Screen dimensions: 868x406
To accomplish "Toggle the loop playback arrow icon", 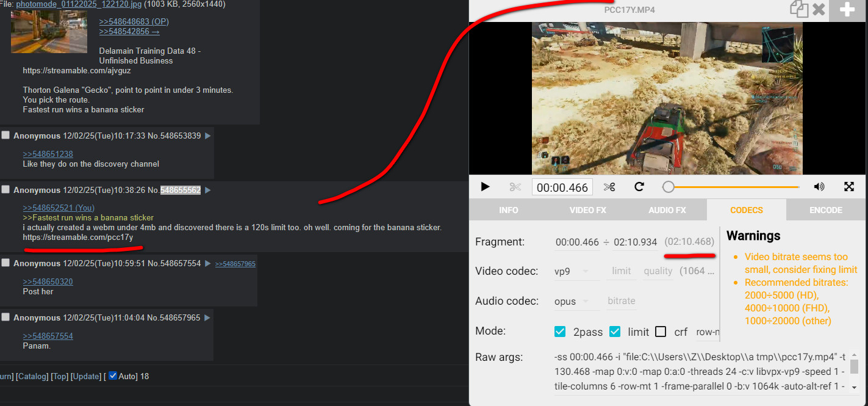I will 639,187.
